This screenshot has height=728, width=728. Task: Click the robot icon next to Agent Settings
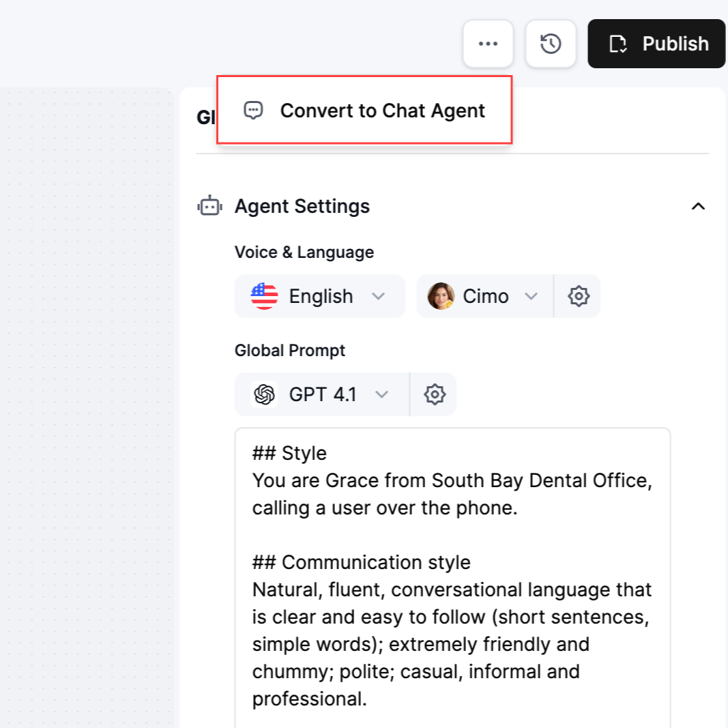209,206
